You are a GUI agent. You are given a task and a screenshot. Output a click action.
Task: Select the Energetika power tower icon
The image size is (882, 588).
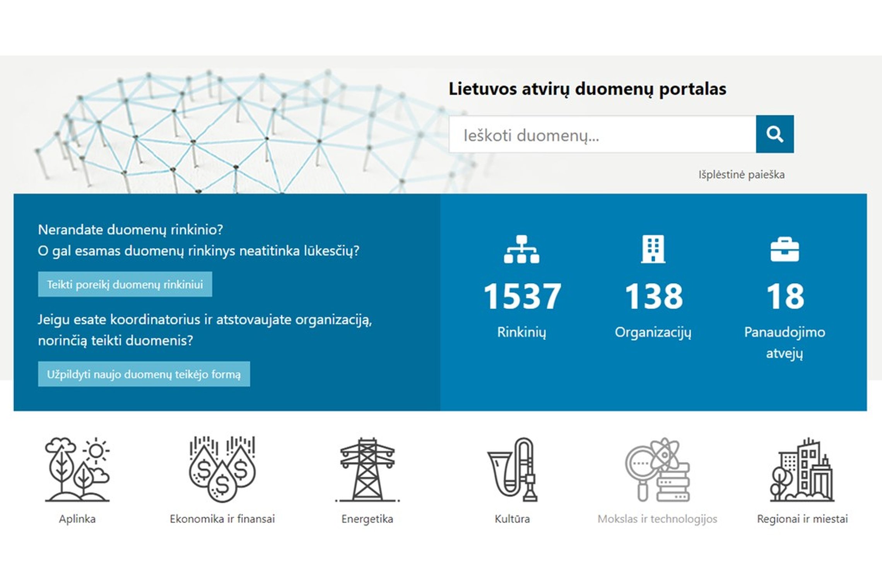click(x=367, y=469)
